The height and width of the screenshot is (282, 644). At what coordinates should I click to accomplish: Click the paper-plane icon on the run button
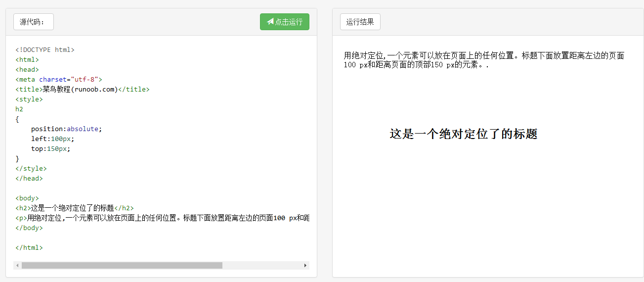point(270,22)
